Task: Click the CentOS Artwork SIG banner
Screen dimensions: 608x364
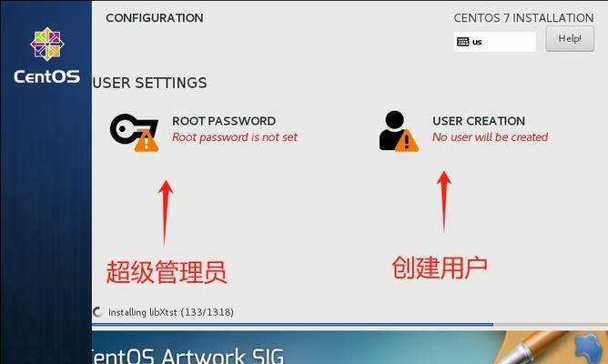Action: tap(350, 348)
